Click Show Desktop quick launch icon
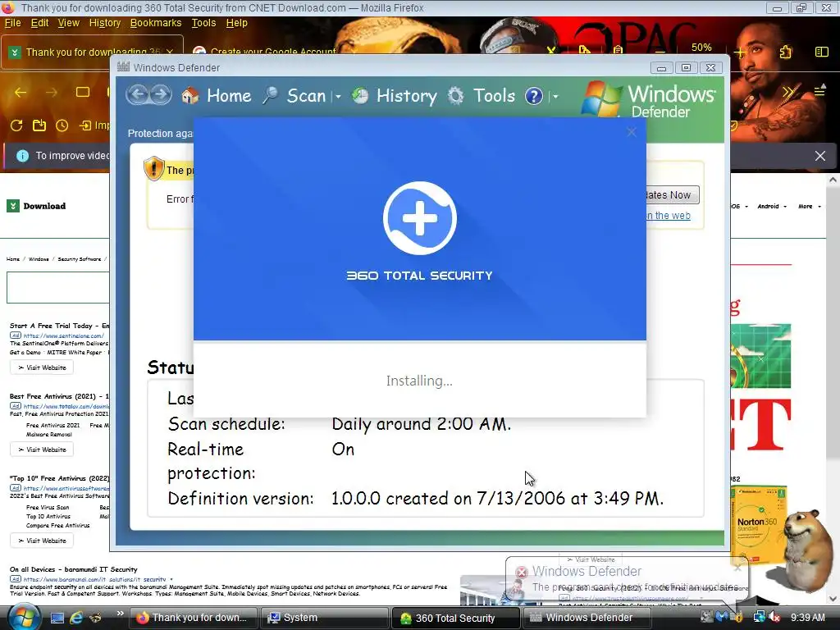Screen dimensions: 840x630 click(x=57, y=618)
